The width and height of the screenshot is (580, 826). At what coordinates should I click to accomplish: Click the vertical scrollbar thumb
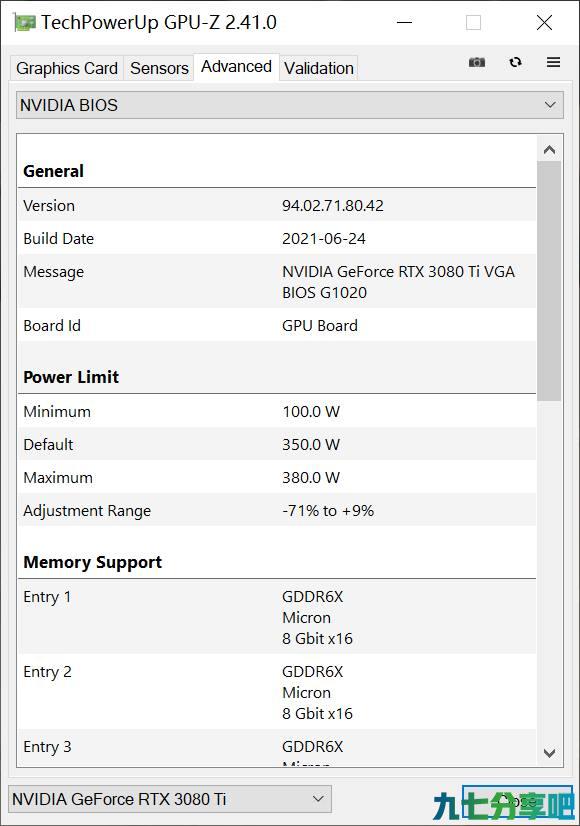(x=549, y=281)
